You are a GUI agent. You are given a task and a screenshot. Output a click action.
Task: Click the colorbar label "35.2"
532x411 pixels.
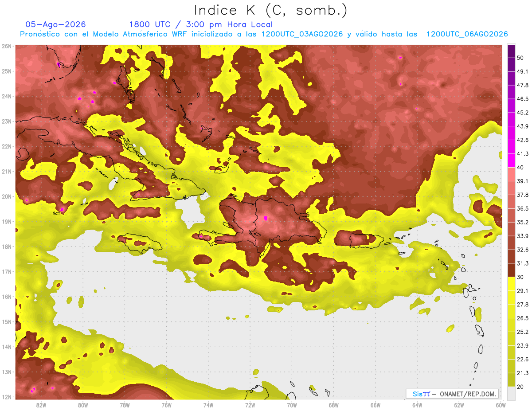pyautogui.click(x=522, y=222)
